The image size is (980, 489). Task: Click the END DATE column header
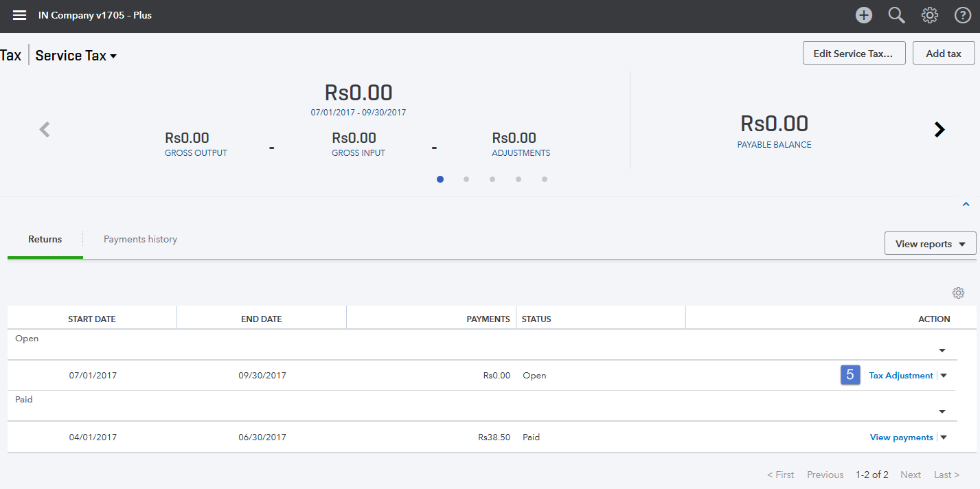coord(262,319)
